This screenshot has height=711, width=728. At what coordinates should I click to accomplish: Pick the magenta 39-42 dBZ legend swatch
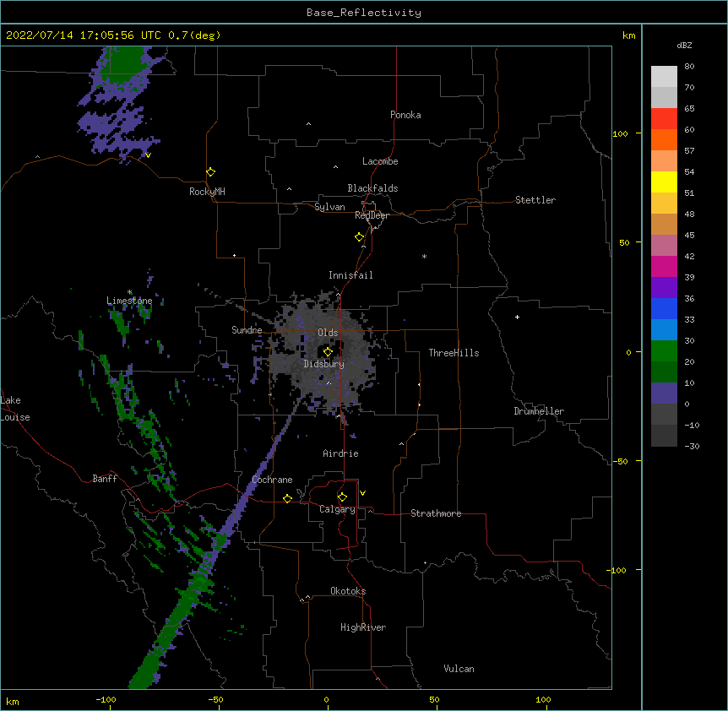[x=664, y=267]
